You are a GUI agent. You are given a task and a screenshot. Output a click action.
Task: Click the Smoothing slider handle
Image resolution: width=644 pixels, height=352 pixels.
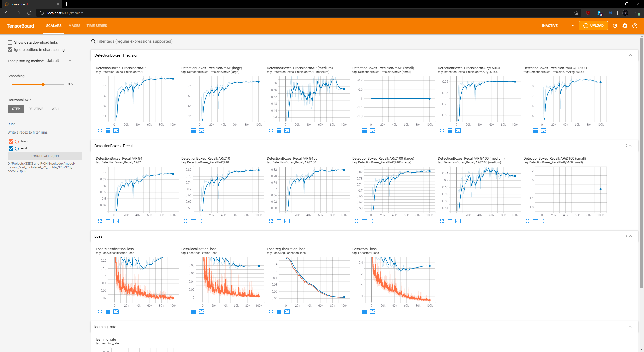[x=43, y=85]
